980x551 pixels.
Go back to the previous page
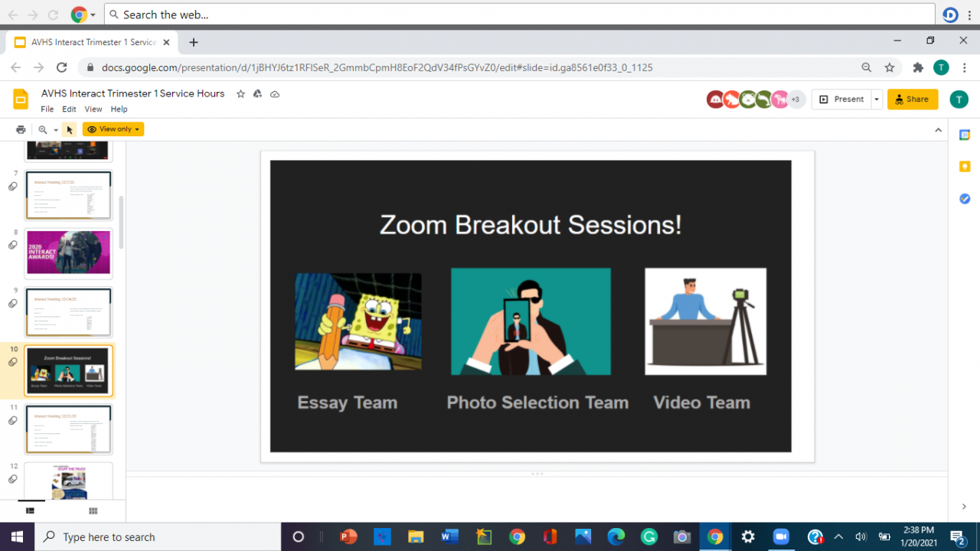pyautogui.click(x=16, y=67)
